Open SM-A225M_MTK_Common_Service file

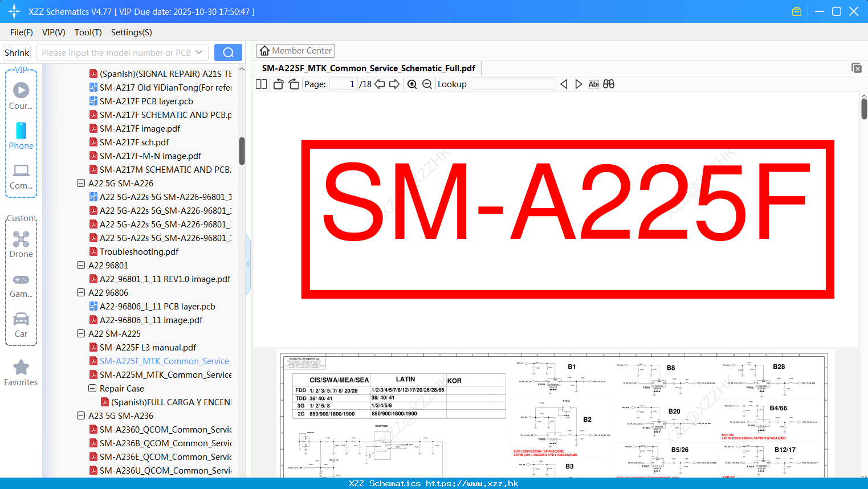click(161, 375)
